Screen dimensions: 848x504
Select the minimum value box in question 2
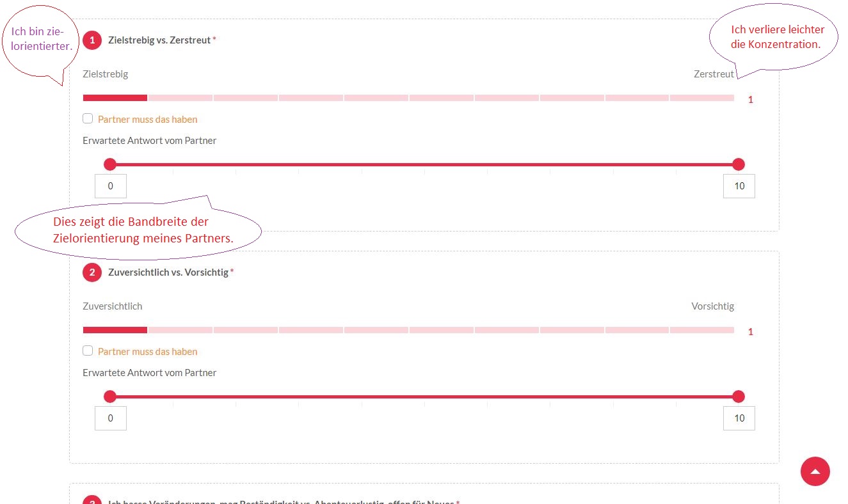[x=111, y=418]
